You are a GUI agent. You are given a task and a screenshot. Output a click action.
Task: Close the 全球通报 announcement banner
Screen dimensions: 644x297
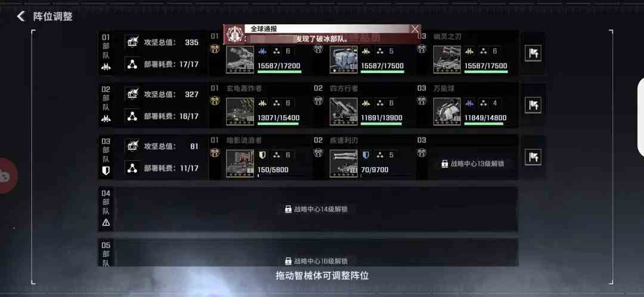coord(415,29)
